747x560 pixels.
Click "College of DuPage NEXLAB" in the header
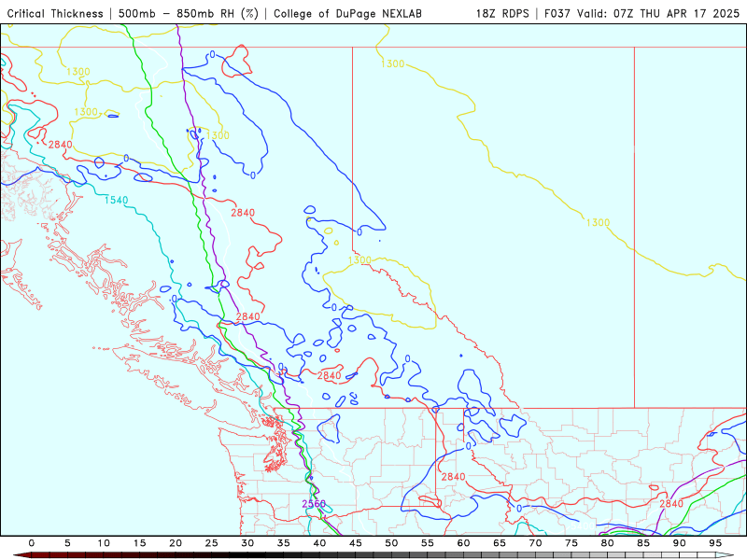pos(347,13)
